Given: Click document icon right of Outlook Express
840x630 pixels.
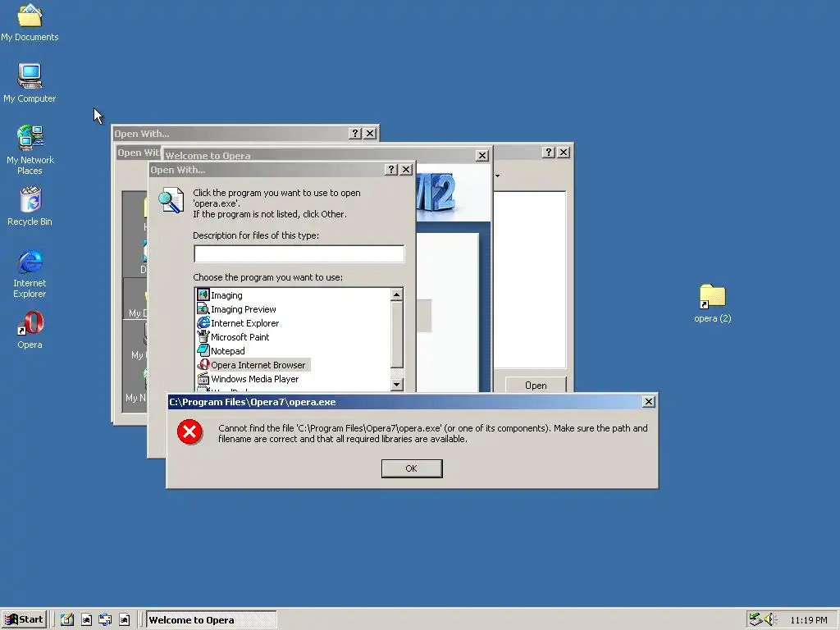Looking at the screenshot, I should pyautogui.click(x=125, y=620).
